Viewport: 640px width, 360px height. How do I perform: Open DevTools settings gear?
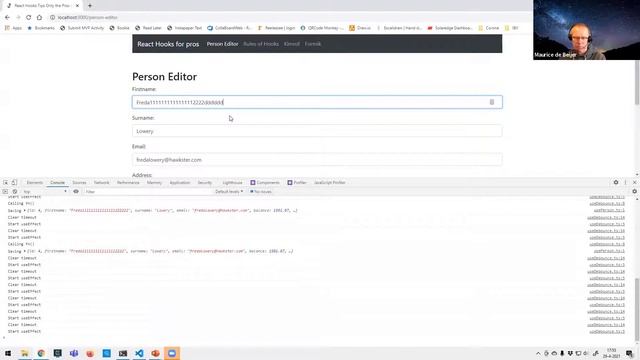pos(616,182)
